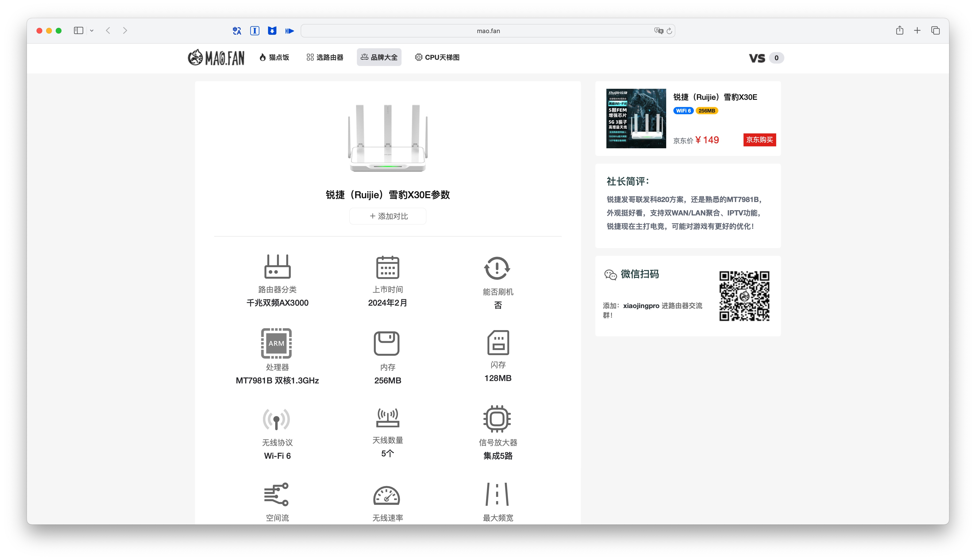Select the 选路由器 navigation tab

[325, 57]
